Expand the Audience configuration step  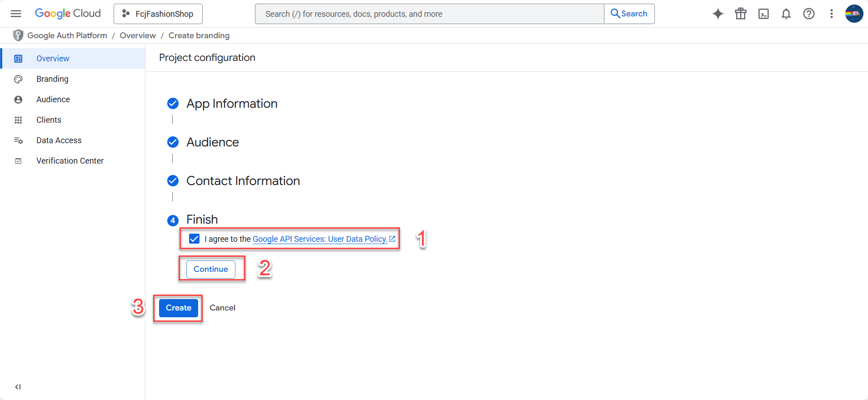213,142
